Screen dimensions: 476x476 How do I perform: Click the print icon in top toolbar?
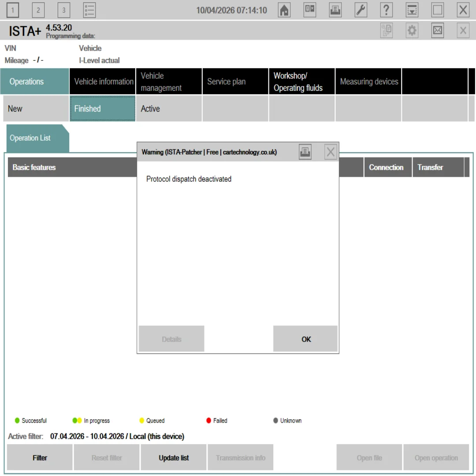click(x=335, y=10)
